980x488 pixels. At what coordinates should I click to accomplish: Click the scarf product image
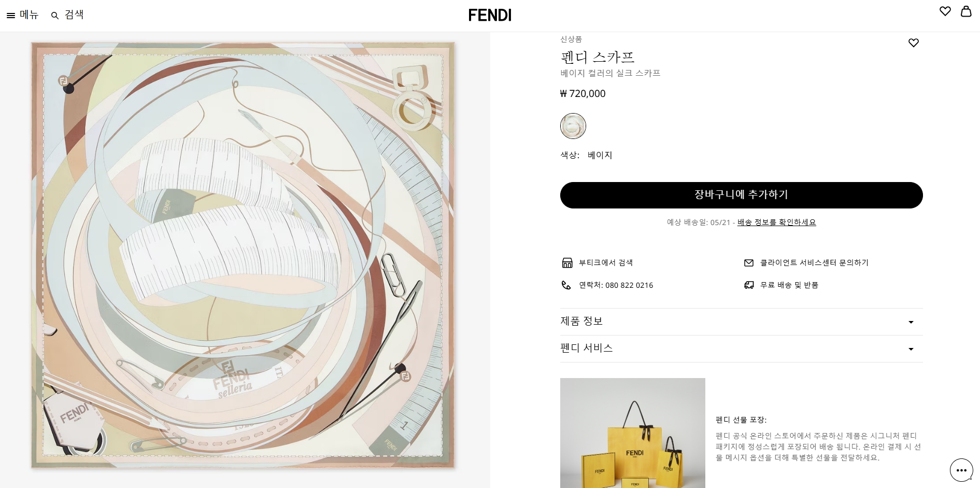tap(243, 255)
